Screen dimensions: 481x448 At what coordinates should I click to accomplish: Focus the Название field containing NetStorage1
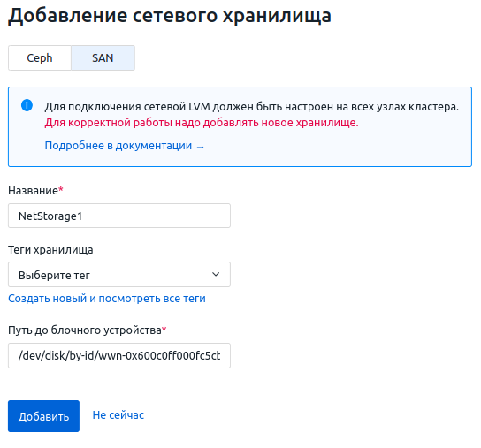(119, 216)
